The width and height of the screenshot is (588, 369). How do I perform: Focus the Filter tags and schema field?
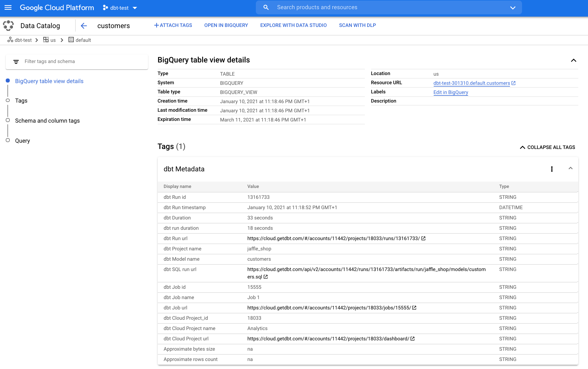(83, 62)
